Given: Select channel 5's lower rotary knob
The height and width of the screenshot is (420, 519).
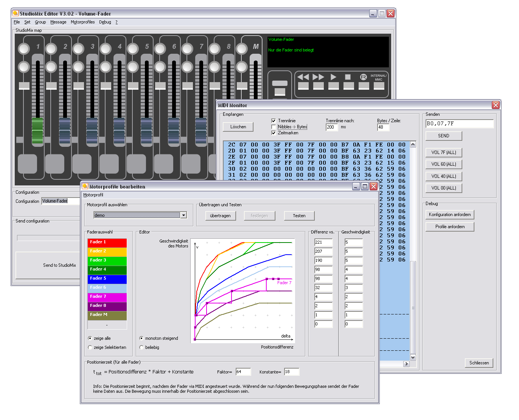Looking at the screenshot, I should pyautogui.click(x=133, y=67).
